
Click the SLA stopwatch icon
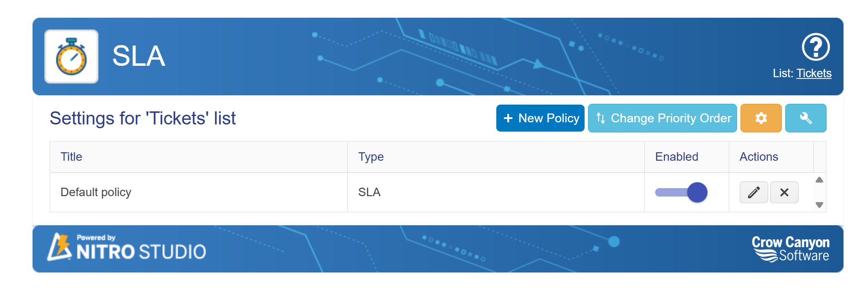(71, 57)
